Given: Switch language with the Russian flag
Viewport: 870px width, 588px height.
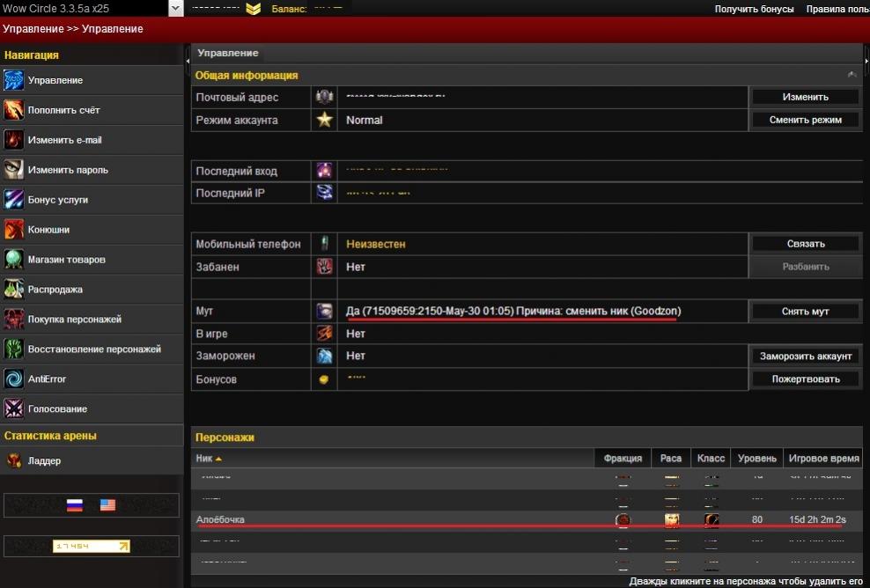Looking at the screenshot, I should coord(75,505).
